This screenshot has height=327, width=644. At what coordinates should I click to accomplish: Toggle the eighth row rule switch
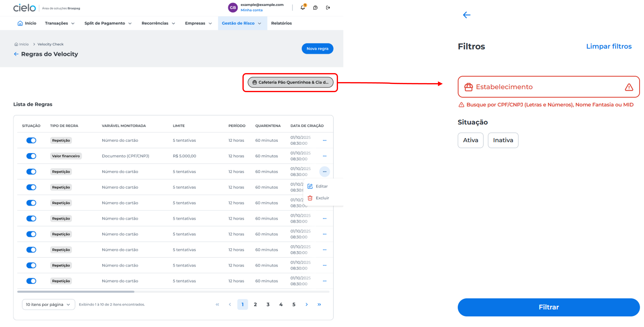[31, 250]
